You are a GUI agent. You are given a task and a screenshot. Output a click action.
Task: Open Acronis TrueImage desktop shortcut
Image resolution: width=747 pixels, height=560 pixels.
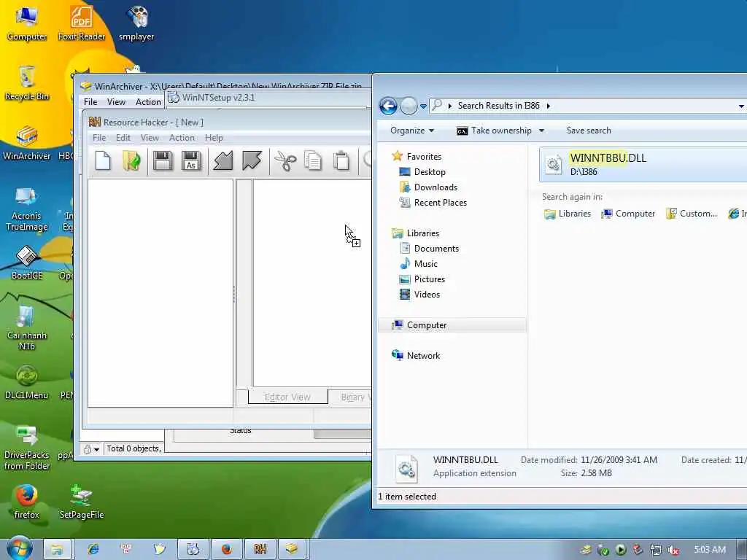27,209
